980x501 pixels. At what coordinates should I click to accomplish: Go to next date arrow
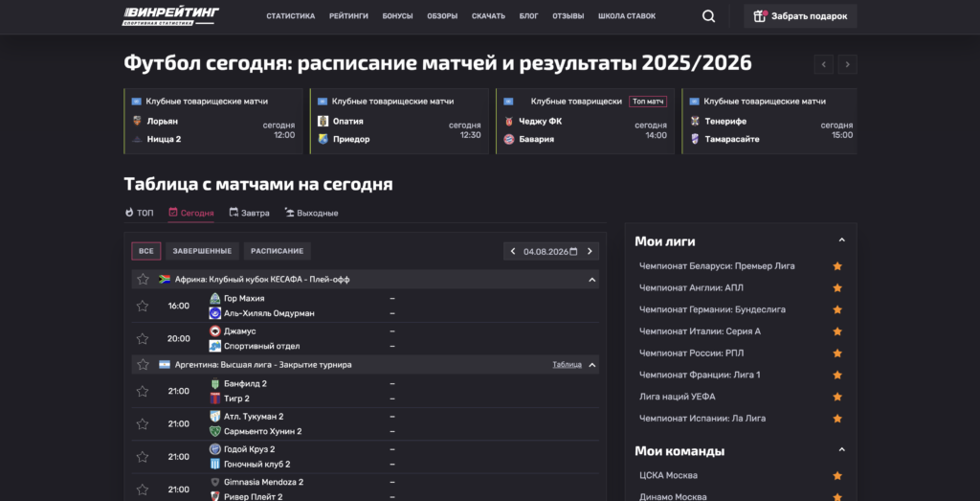click(x=590, y=251)
